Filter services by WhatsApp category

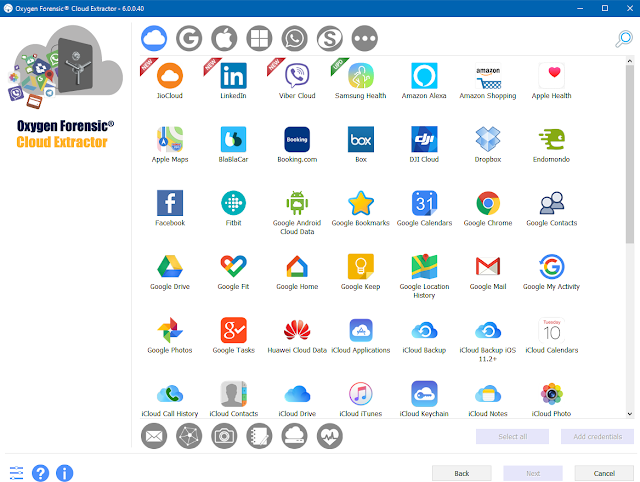pyautogui.click(x=294, y=38)
